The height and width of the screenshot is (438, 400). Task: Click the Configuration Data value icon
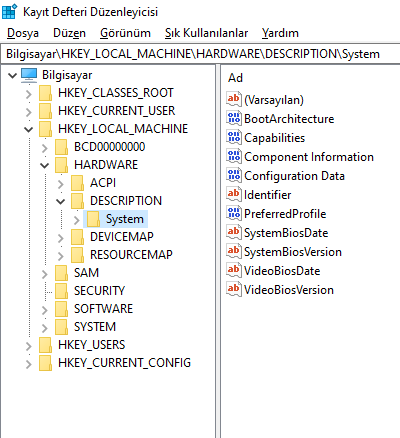[x=234, y=175]
